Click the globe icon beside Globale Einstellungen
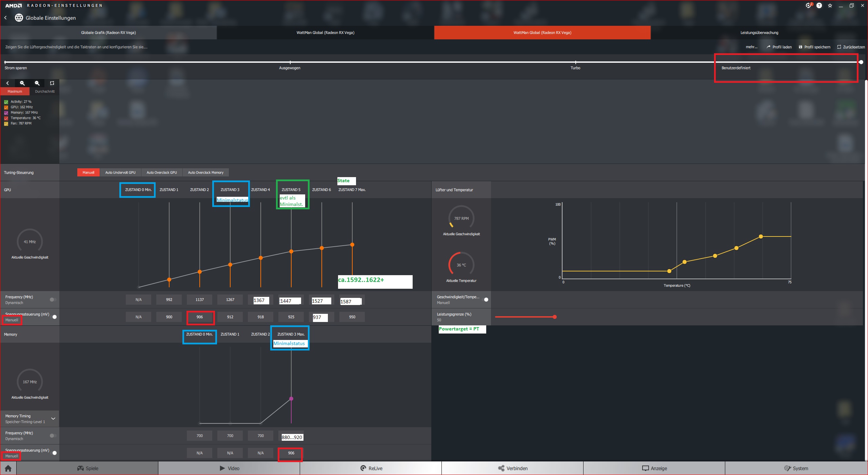 19,18
